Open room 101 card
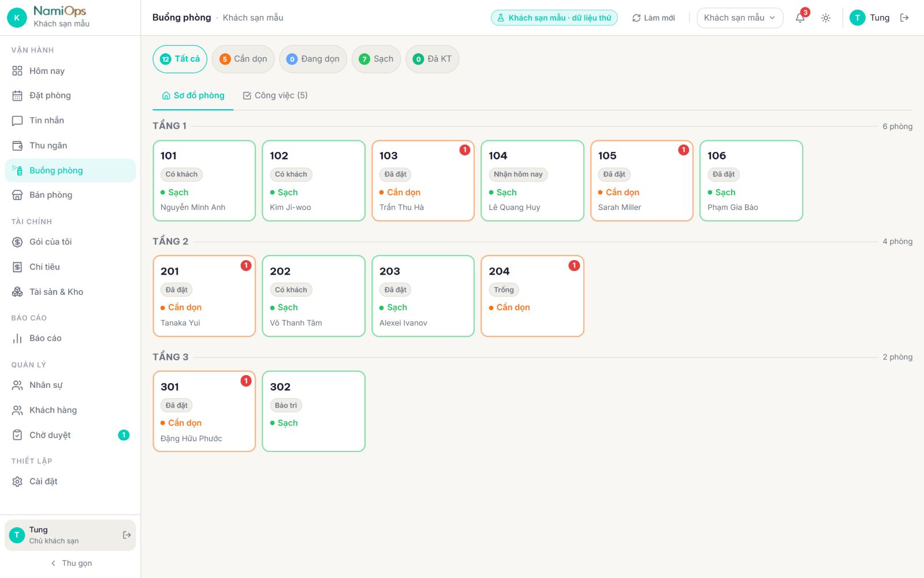The image size is (924, 578). coord(204,181)
